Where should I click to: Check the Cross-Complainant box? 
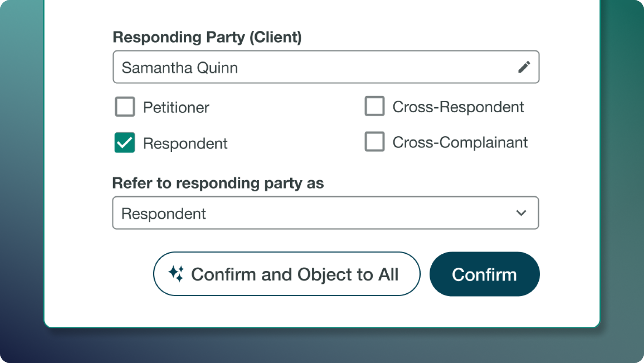click(x=375, y=142)
